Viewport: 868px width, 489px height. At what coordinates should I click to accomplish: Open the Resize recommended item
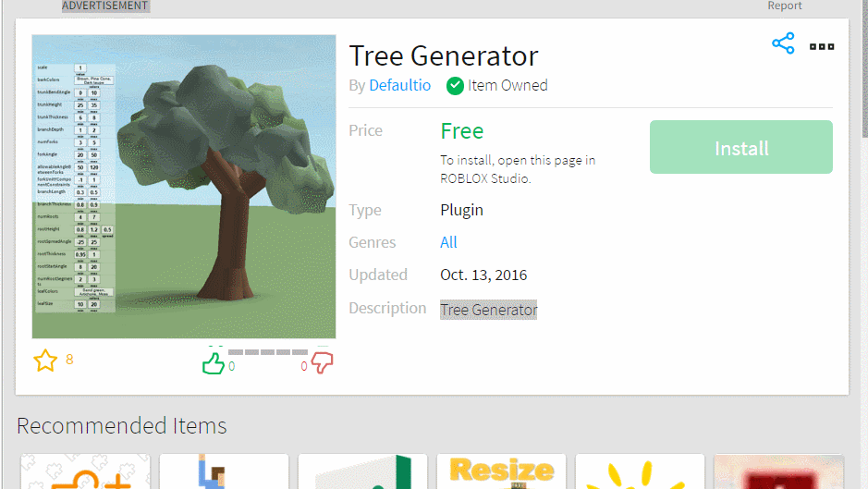point(501,471)
